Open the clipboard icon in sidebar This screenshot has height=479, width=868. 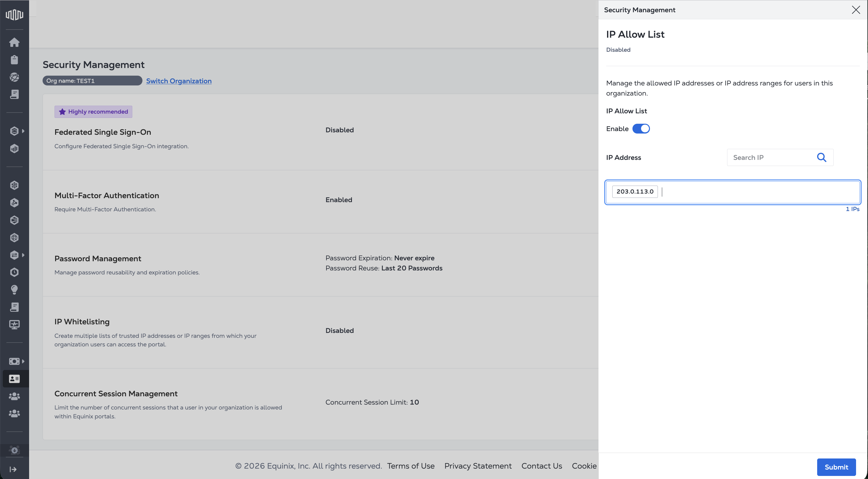coord(14,60)
